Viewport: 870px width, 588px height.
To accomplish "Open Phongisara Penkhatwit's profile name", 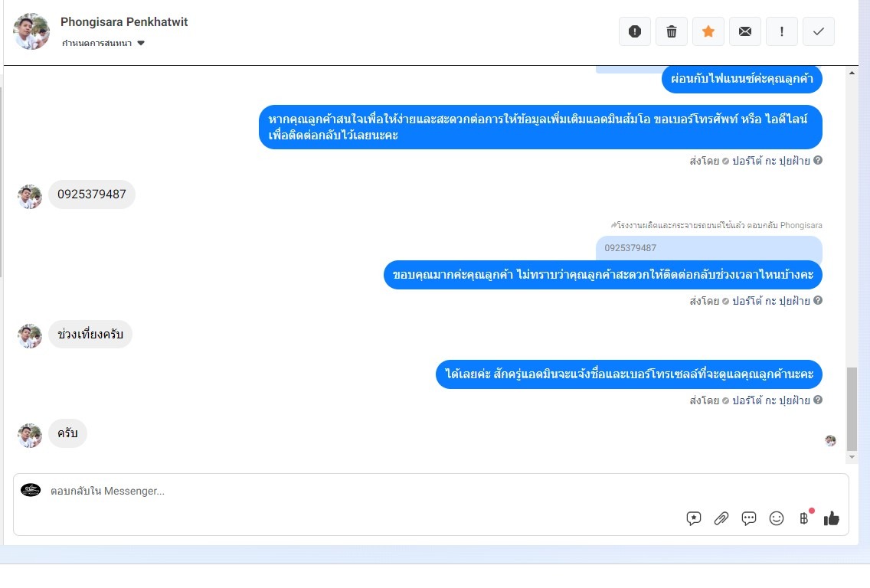I will tap(124, 22).
